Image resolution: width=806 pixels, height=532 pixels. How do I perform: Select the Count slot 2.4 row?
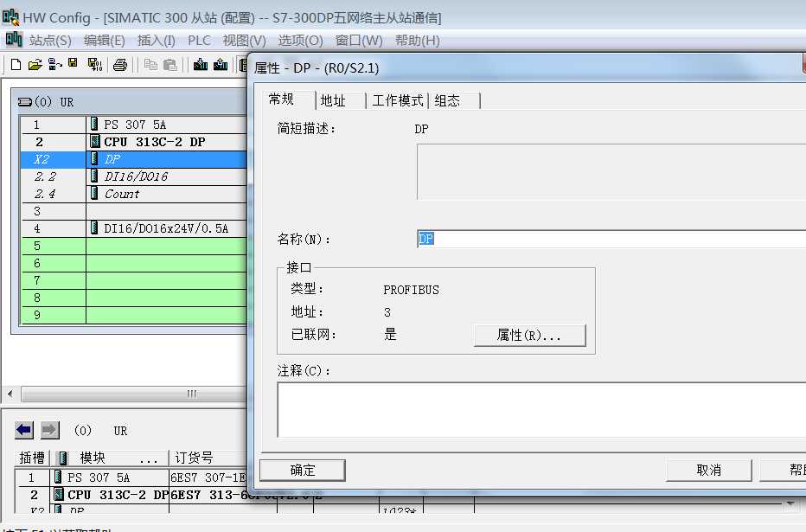coord(134,194)
